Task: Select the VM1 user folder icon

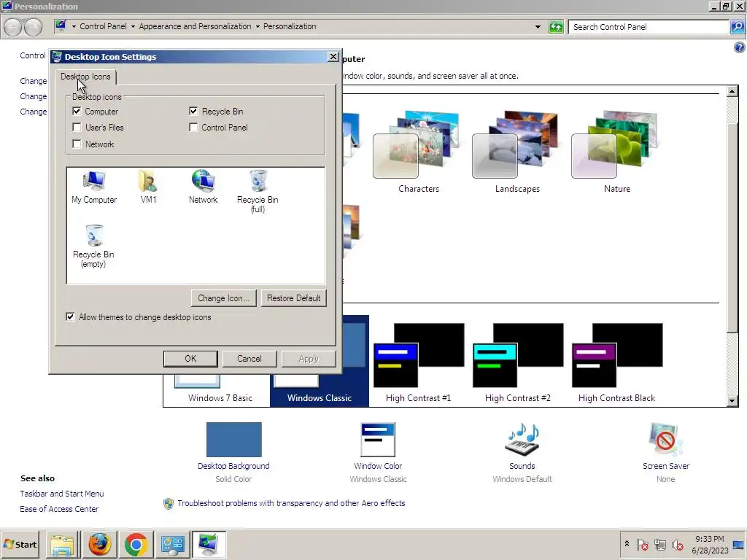Action: [x=148, y=187]
